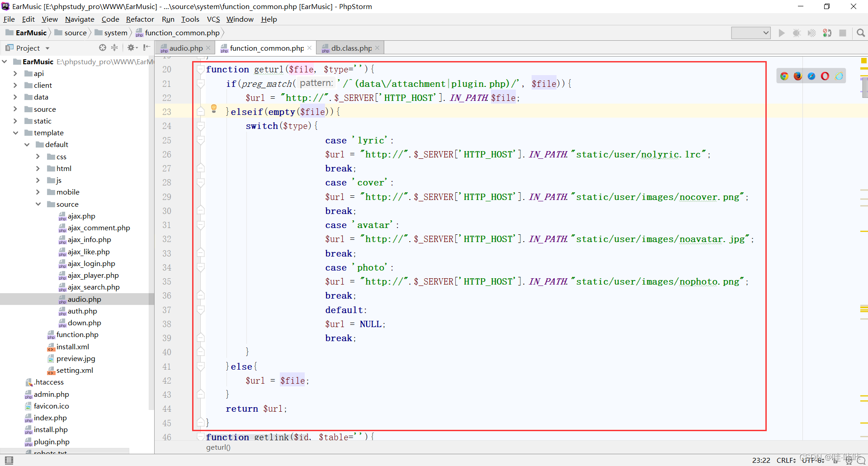Open Search Everywhere magnifier icon

click(861, 33)
